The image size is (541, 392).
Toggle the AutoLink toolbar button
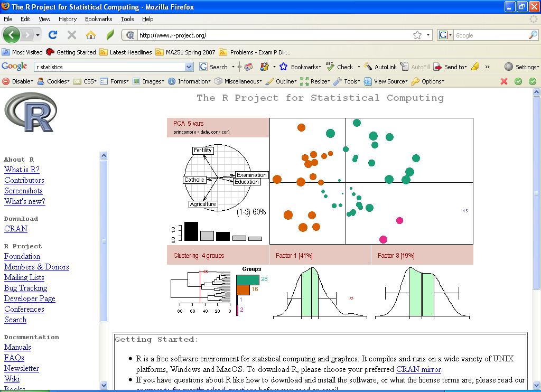[381, 67]
